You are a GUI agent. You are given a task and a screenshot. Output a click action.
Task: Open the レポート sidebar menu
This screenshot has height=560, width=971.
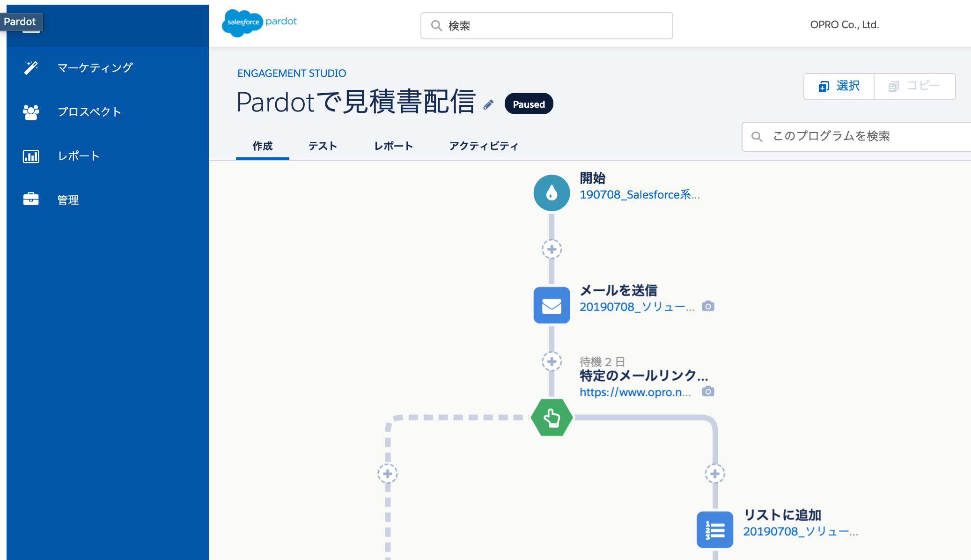pos(79,156)
